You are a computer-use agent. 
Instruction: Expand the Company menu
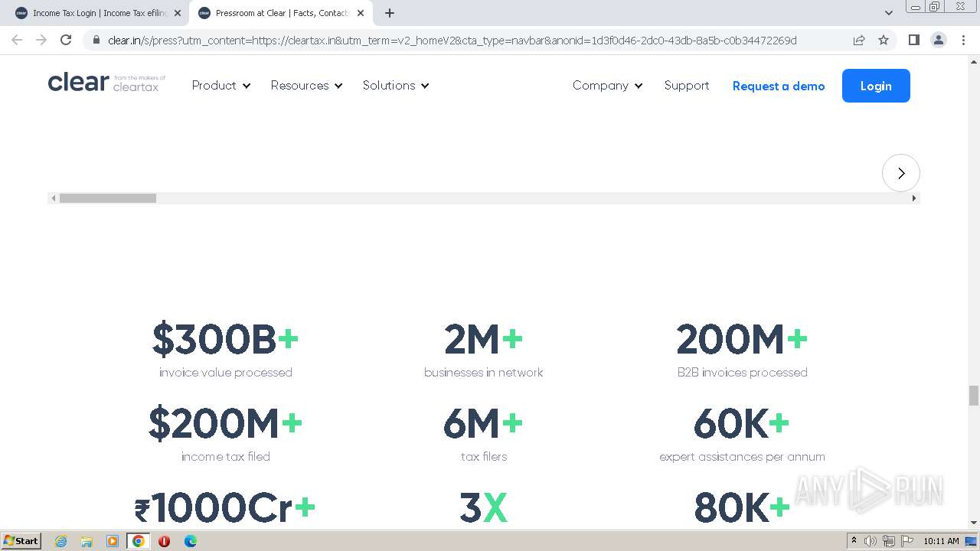(608, 86)
